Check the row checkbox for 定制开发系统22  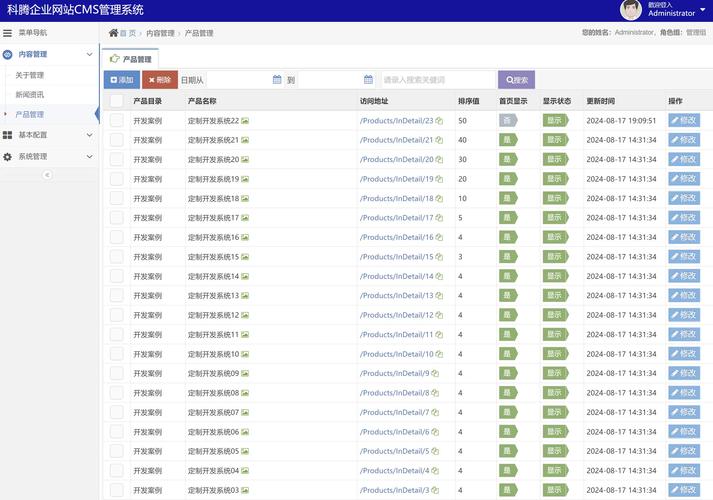pyautogui.click(x=116, y=121)
